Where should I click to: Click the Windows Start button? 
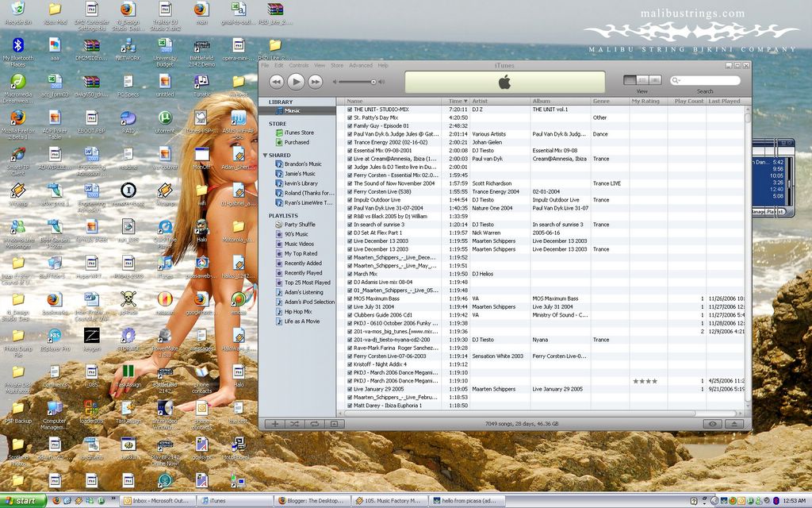tap(23, 501)
